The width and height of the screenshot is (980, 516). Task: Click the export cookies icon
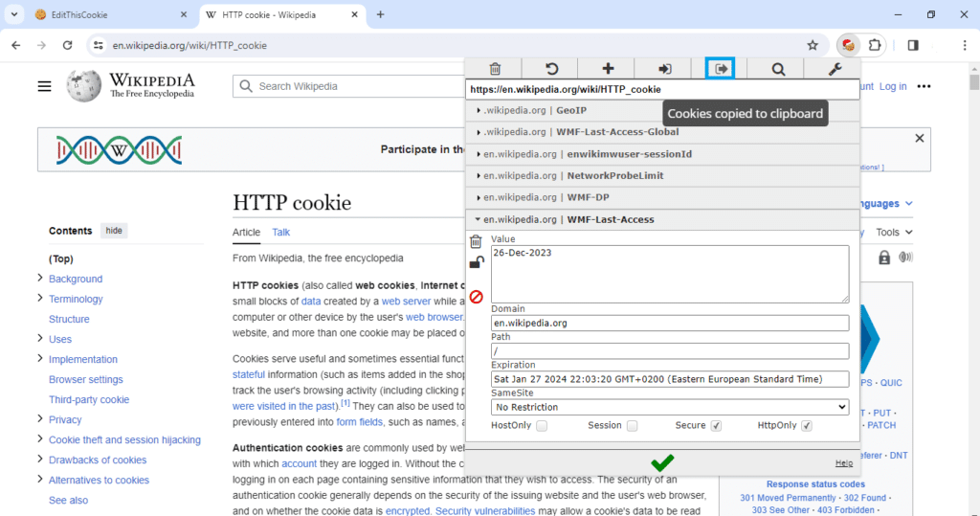pyautogui.click(x=721, y=69)
